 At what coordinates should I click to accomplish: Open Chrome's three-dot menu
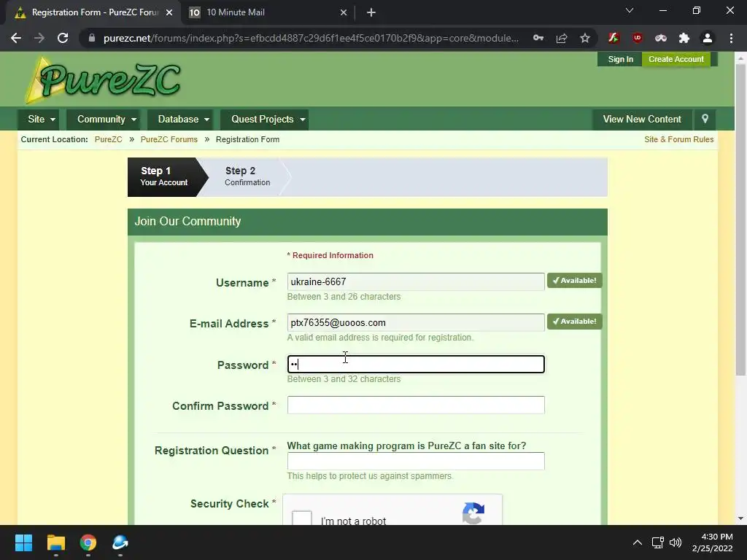click(731, 38)
